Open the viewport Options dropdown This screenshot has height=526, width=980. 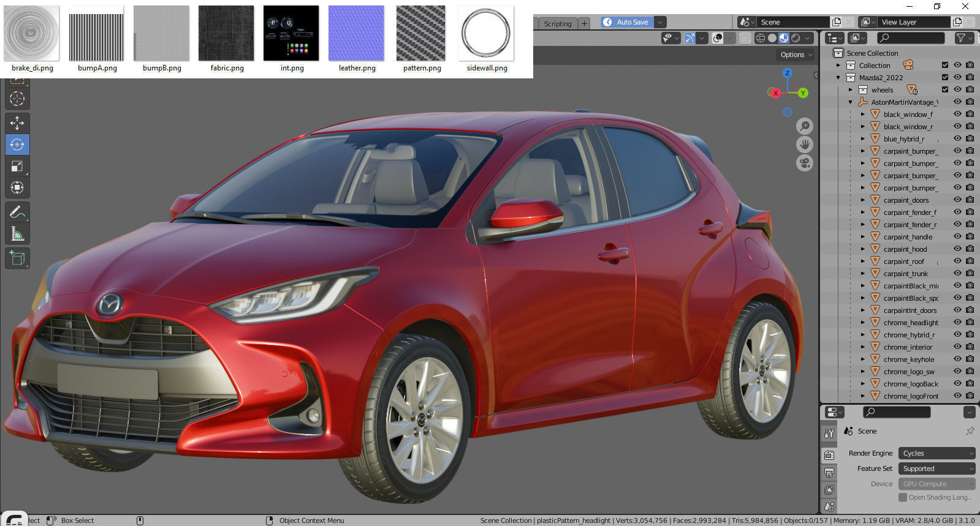click(x=797, y=54)
